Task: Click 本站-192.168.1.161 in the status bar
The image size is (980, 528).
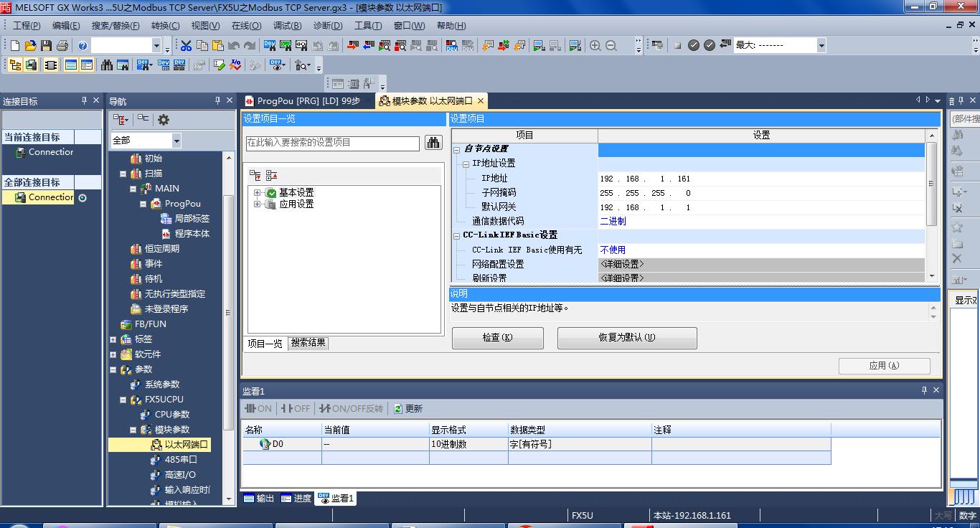Action: [x=692, y=515]
